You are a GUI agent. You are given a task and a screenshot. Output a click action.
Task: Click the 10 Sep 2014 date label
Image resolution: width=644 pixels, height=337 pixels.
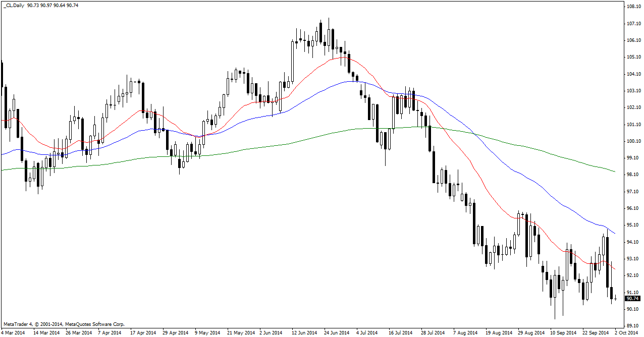click(563, 333)
